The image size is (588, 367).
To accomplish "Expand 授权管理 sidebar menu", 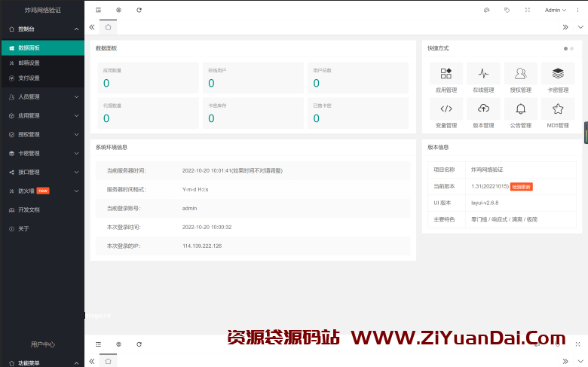I will pos(42,134).
